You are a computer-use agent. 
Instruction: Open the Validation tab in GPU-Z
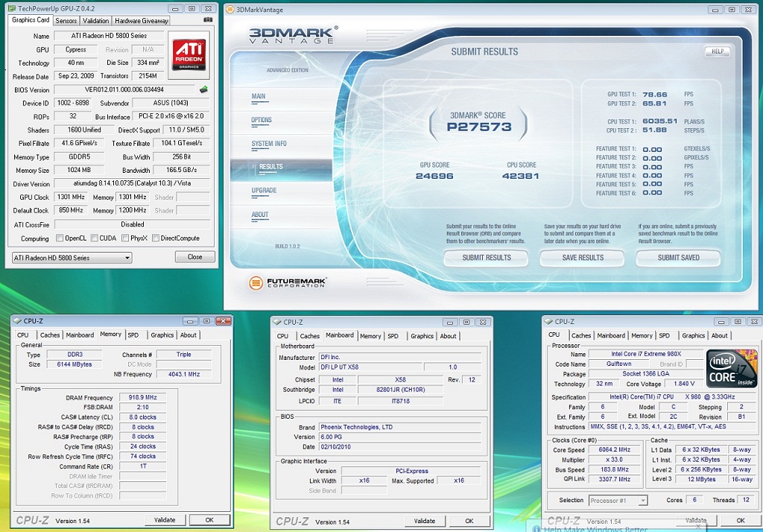(95, 20)
